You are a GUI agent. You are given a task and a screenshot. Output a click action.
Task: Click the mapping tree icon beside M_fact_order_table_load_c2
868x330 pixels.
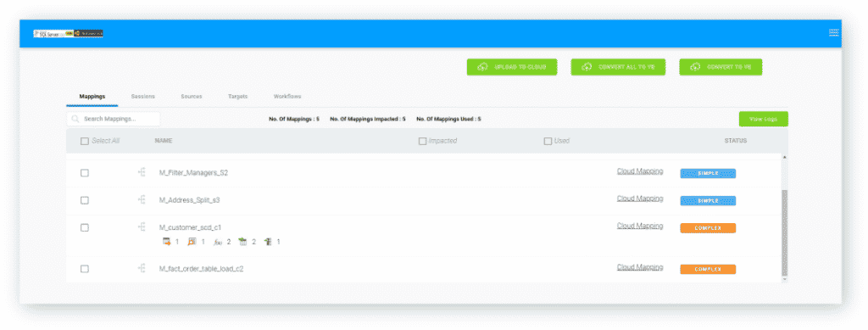click(142, 268)
